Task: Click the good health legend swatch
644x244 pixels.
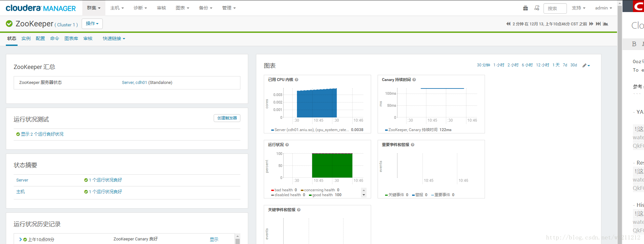Action: 310,195
